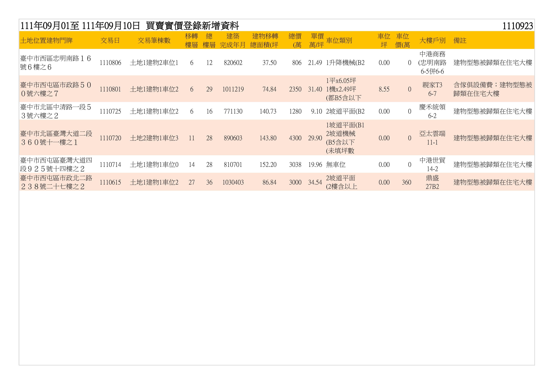Viewport: 555px width, 392px height.
Task: Click remark '含傢俱設備費；建物型態被歸類在住宅大樓'
Action: click(x=493, y=89)
